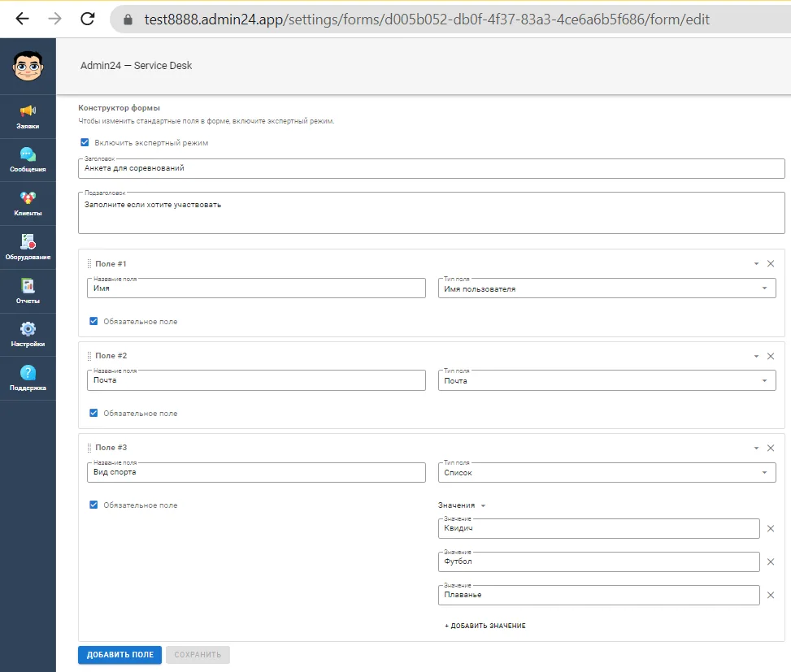Click + ДОБАВИТЬ ЗНАЧЕНИЕ link

click(x=485, y=626)
